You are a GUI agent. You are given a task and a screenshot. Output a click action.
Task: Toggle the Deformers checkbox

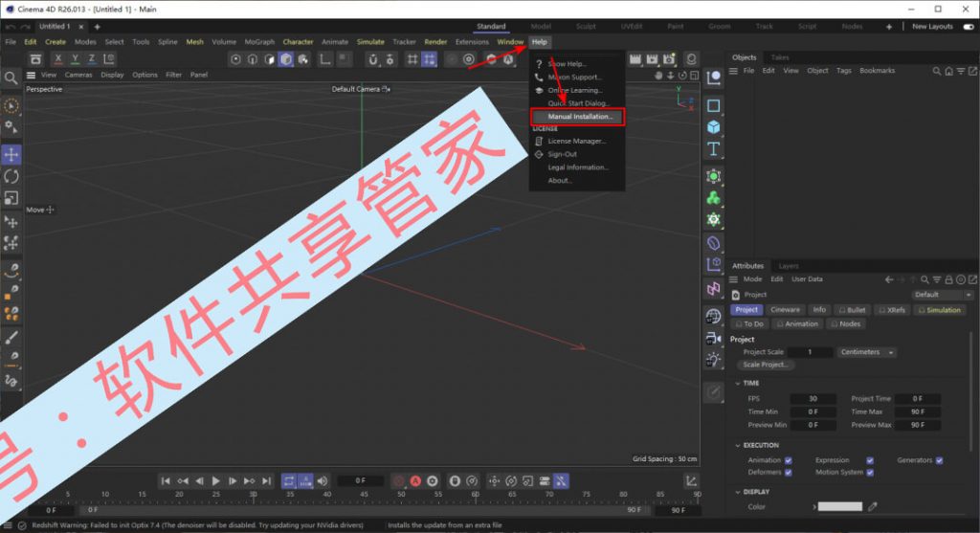tap(789, 473)
